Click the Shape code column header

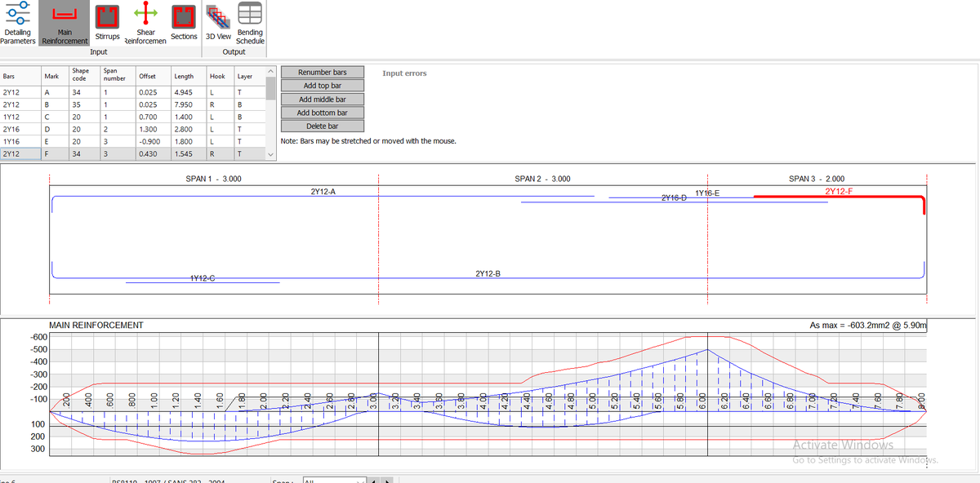pos(84,76)
